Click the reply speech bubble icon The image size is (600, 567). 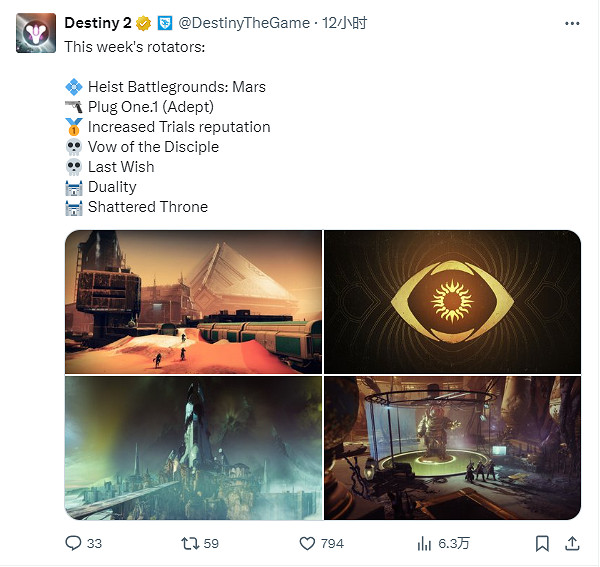pos(73,543)
